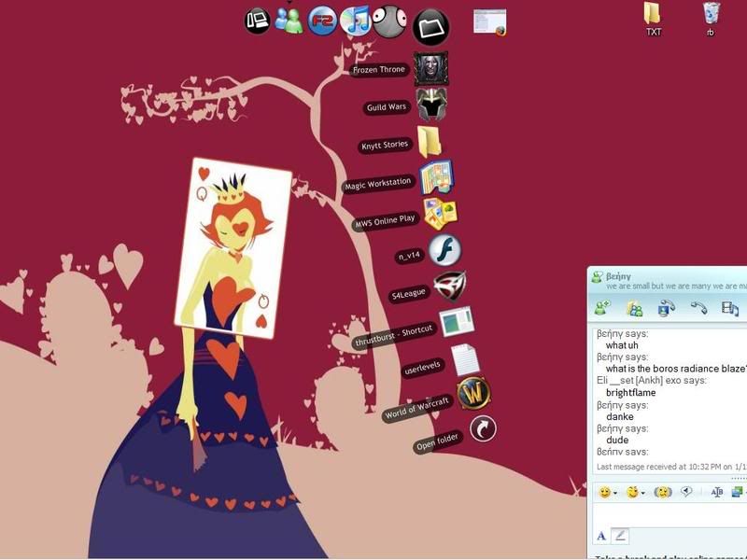Open the Firefox window thumbnail in the dock
Viewport: 747px width, 560px height.
click(x=489, y=22)
